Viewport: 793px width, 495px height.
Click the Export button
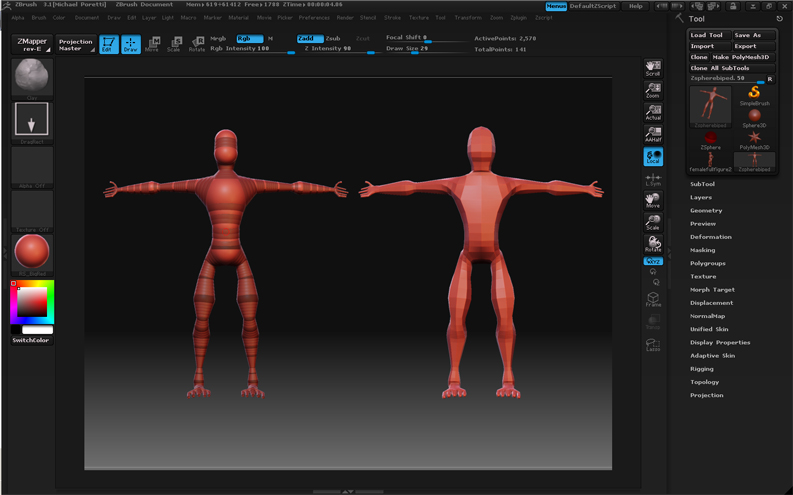[754, 46]
